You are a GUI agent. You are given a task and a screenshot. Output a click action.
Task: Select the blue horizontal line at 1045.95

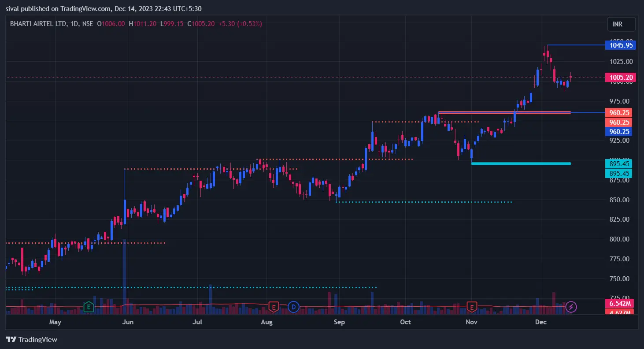576,45
